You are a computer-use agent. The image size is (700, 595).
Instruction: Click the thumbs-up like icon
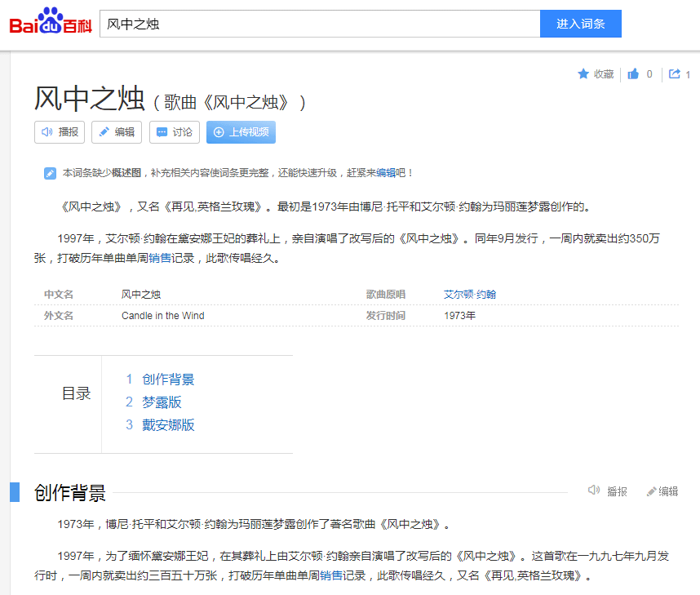click(x=633, y=74)
